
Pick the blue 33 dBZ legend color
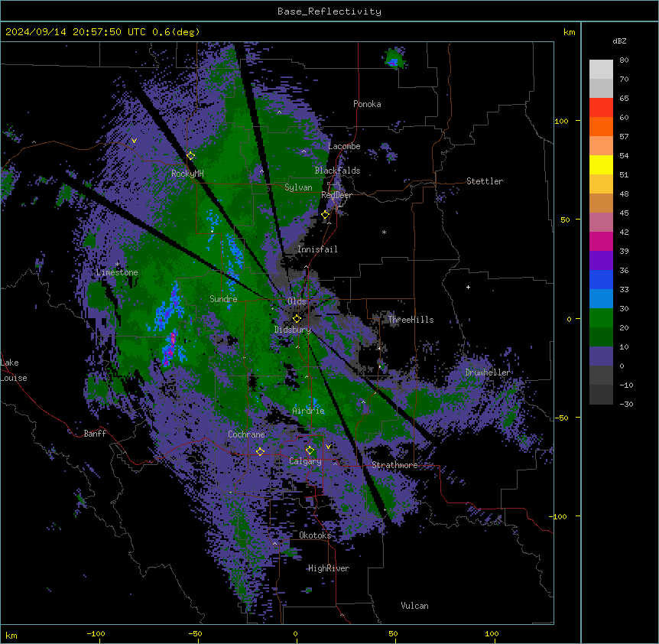601,279
